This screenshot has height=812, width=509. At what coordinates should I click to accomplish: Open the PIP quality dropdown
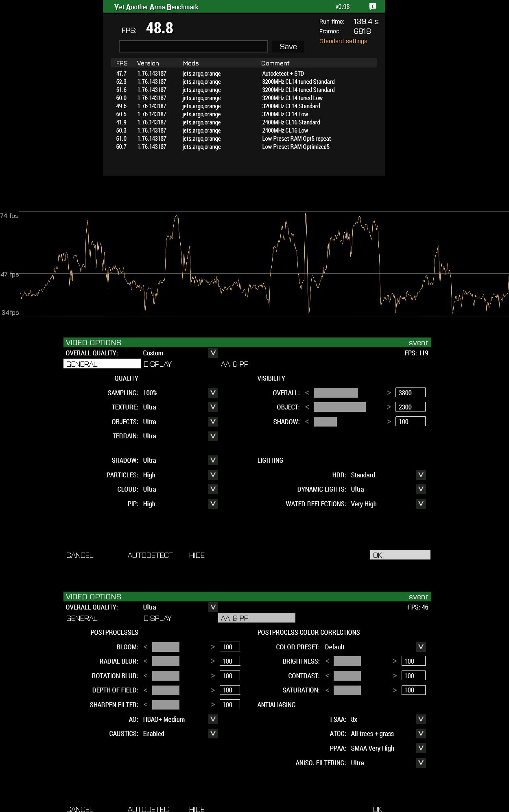(213, 504)
